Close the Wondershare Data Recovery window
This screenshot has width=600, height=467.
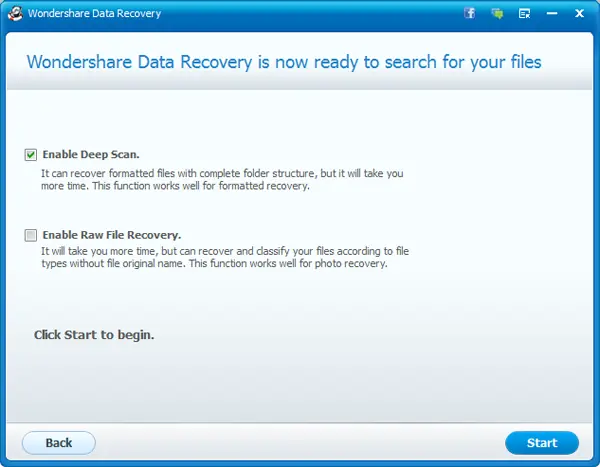click(x=579, y=13)
